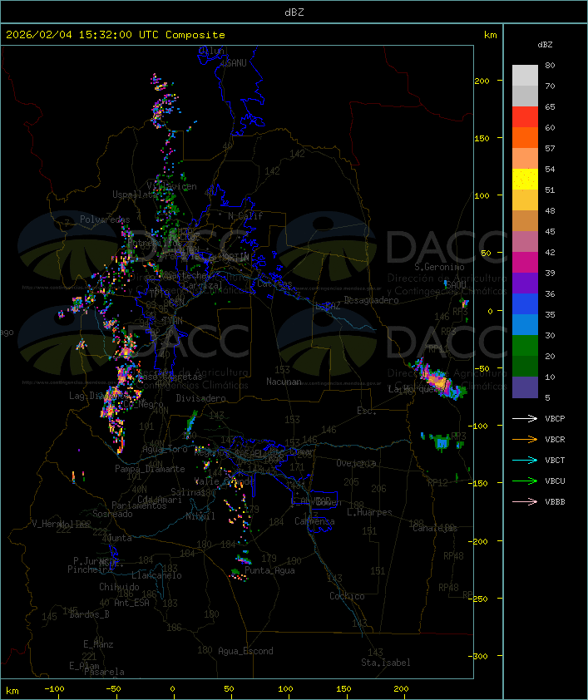Click the 'dBZ' heading above the color scale

point(545,45)
